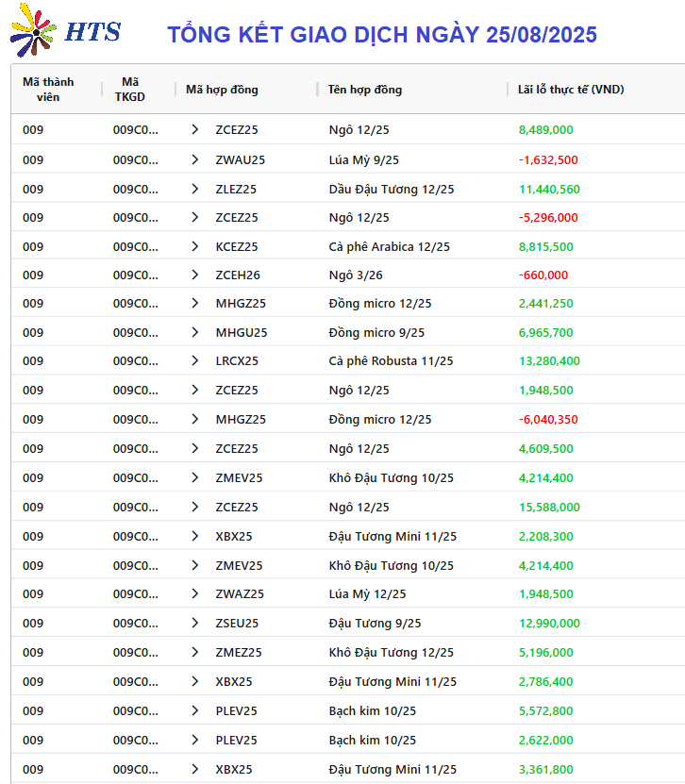This screenshot has width=685, height=784.
Task: Expand the KCEZ25 Arabica row chevron
Action: [x=195, y=246]
